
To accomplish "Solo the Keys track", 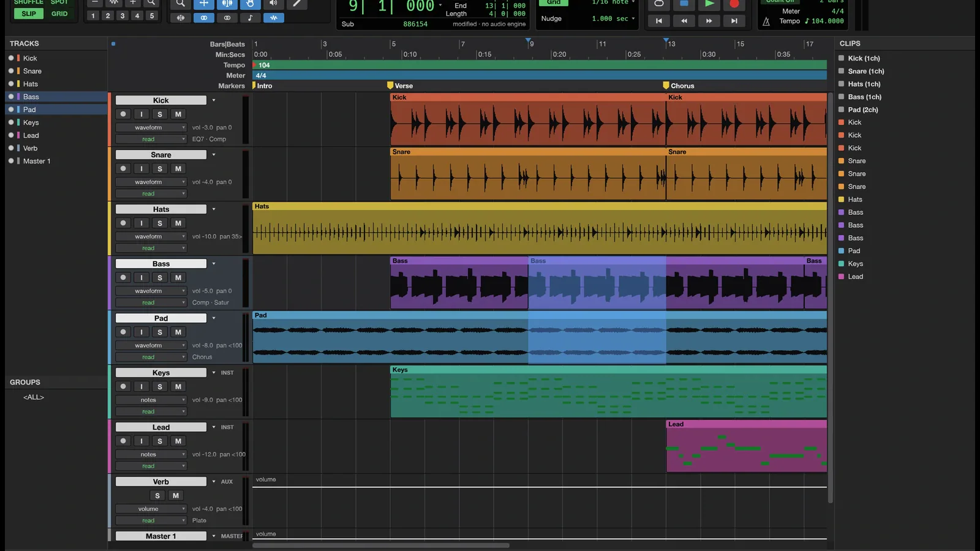I will [x=160, y=386].
